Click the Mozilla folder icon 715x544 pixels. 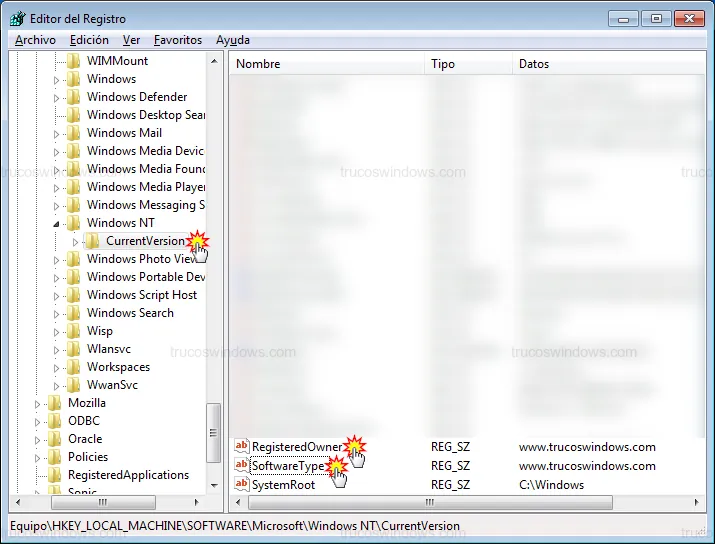[x=55, y=403]
